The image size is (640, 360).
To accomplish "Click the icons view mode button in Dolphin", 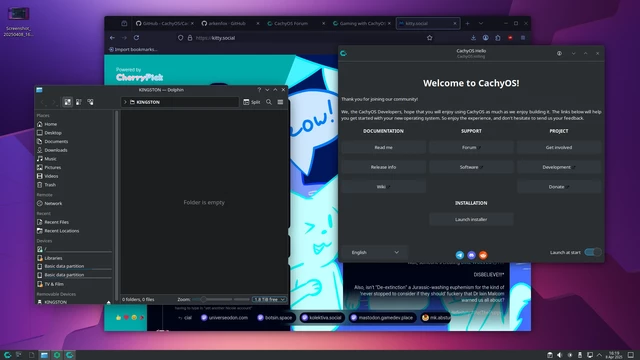I will pyautogui.click(x=67, y=102).
